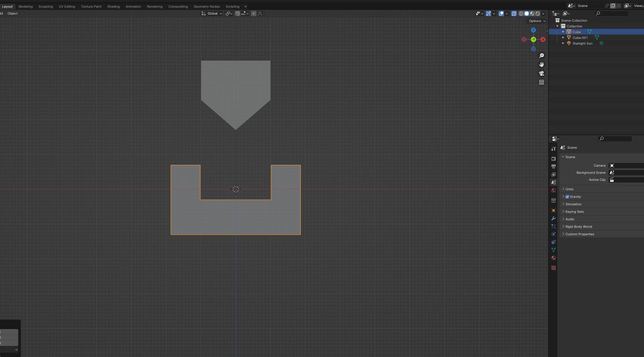This screenshot has height=357, width=644.
Task: Open the Global transform orientation dropdown
Action: (212, 13)
